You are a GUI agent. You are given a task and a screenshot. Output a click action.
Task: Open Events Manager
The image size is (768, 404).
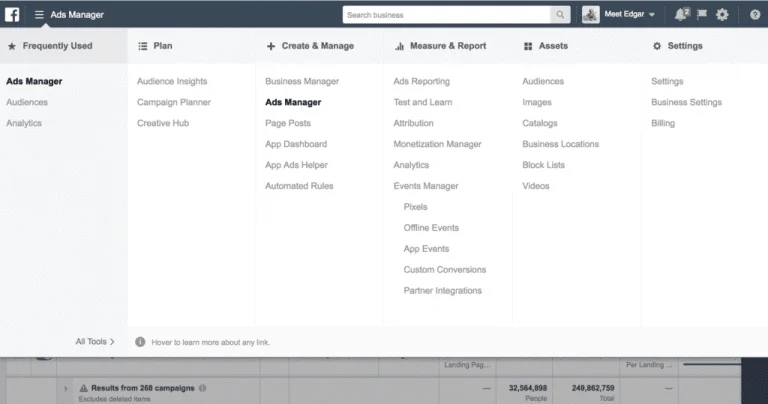[426, 186]
